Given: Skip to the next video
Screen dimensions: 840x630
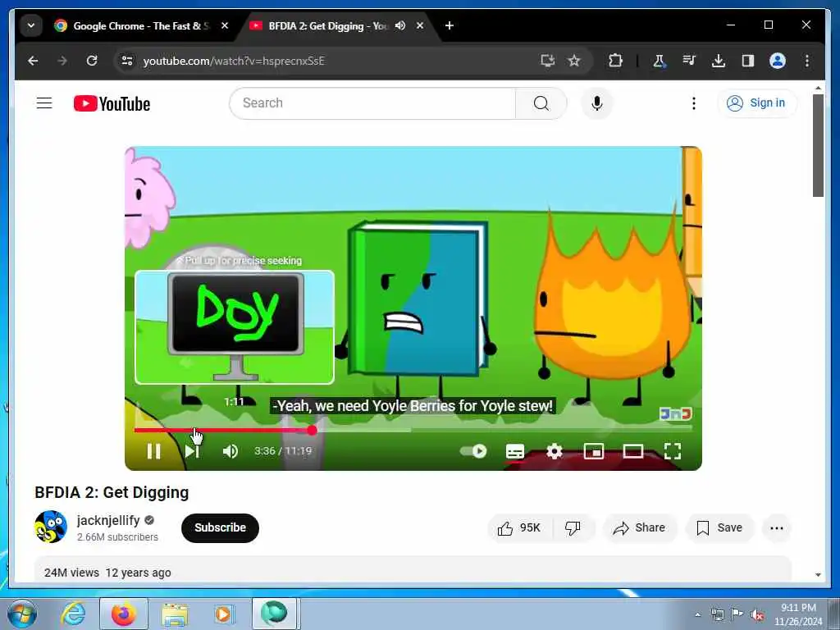Looking at the screenshot, I should coord(192,451).
